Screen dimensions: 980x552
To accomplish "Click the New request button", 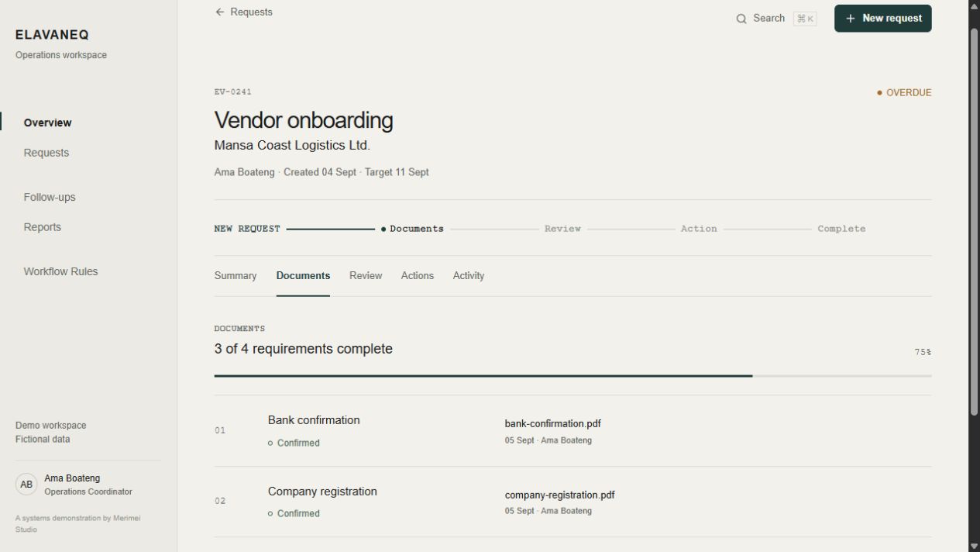I will pos(883,19).
